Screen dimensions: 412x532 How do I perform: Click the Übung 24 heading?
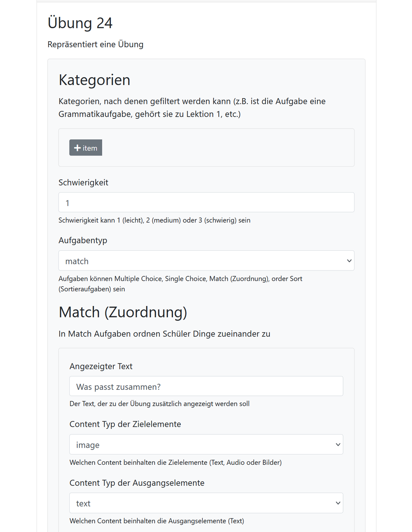(80, 23)
